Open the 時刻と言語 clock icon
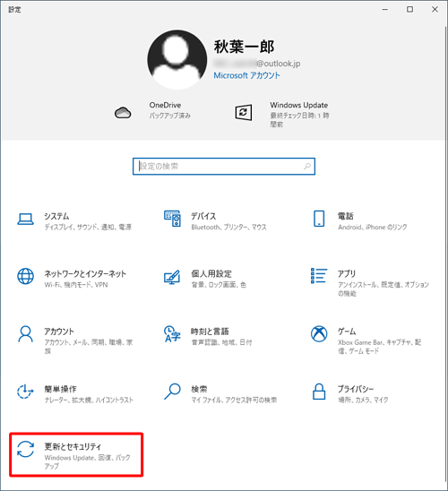This screenshot has width=448, height=491. (172, 334)
